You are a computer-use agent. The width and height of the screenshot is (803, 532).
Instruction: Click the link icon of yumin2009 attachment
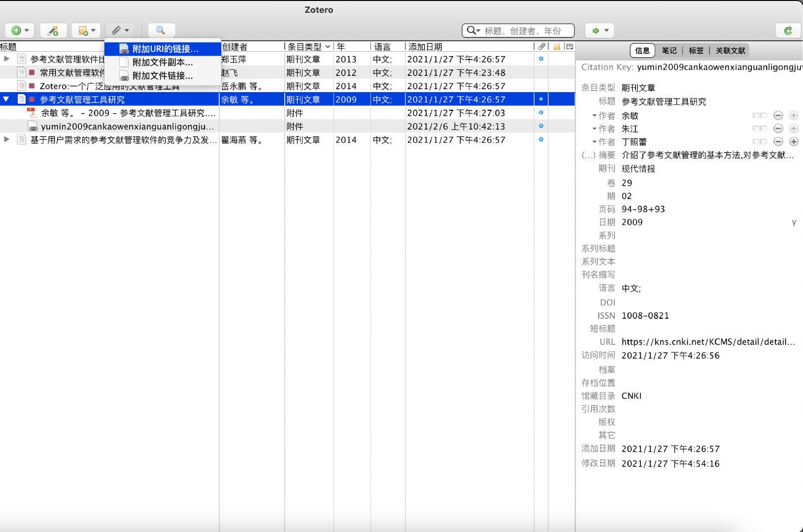pos(33,127)
